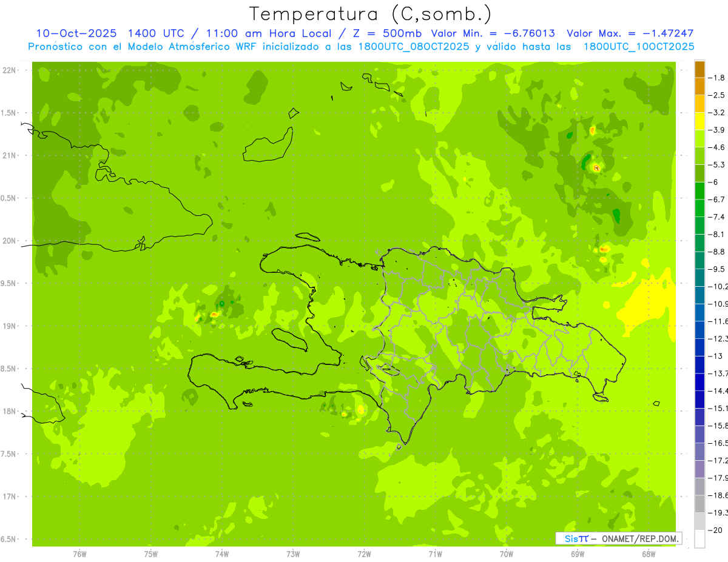The width and height of the screenshot is (728, 562).
Task: Click the '22N' latitude label
Action: click(9, 70)
